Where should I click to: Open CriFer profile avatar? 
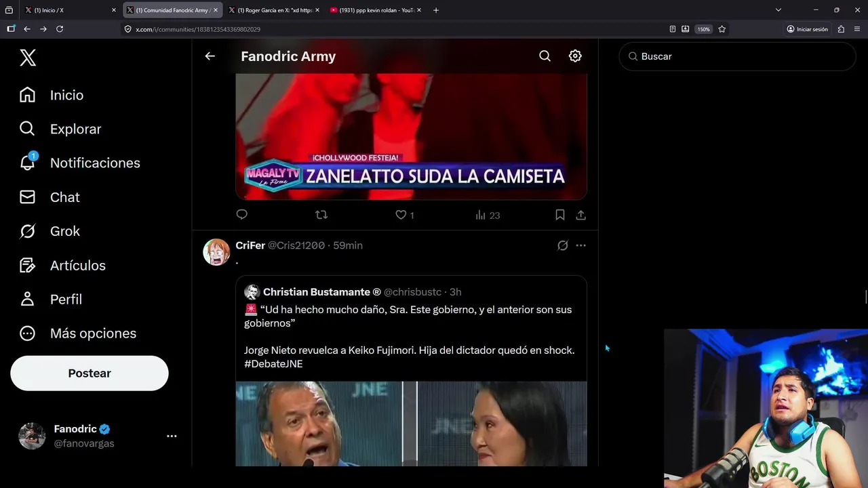216,252
